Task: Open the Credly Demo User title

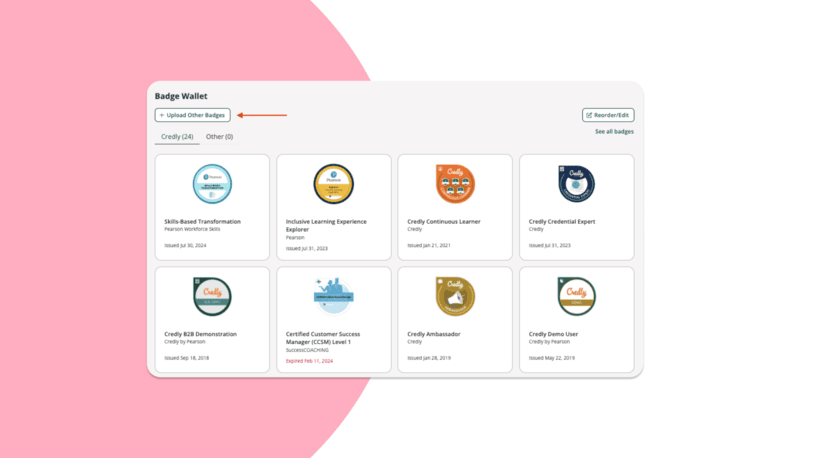Action: click(x=553, y=334)
